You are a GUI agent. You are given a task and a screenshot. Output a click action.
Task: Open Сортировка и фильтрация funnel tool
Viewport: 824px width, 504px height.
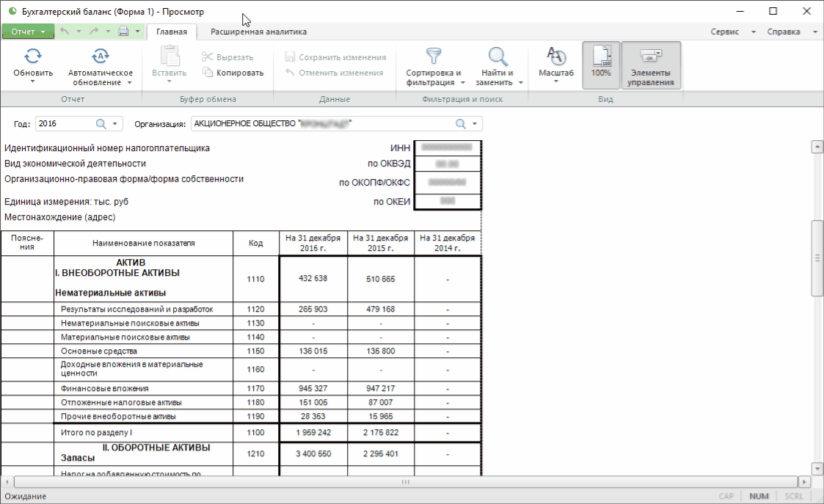(434, 56)
